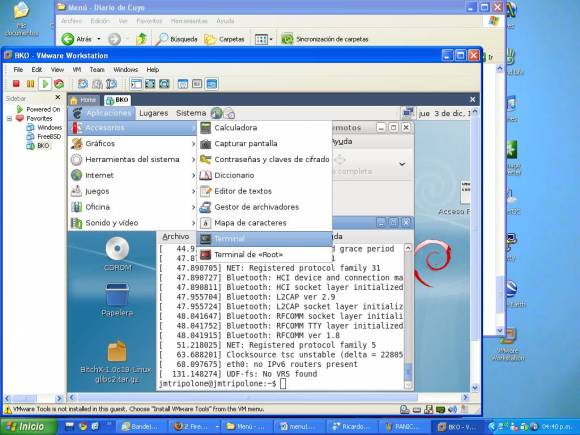580x435 pixels.
Task: Close the VMware Sidebar panel
Action: [x=58, y=97]
